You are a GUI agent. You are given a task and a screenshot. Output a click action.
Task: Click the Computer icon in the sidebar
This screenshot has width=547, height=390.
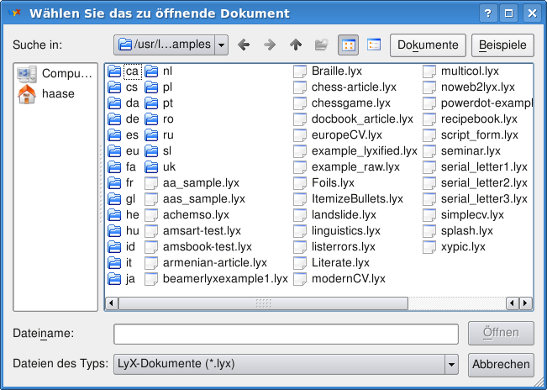(27, 74)
